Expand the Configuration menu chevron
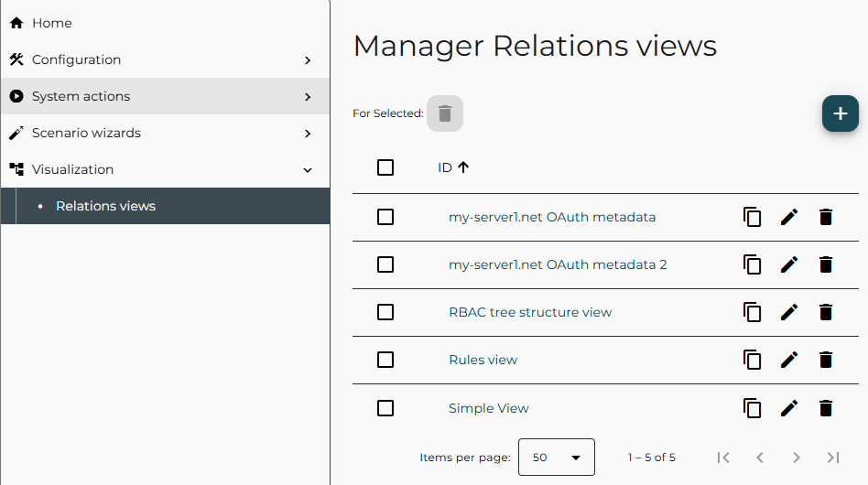The width and height of the screenshot is (868, 485). [x=308, y=59]
